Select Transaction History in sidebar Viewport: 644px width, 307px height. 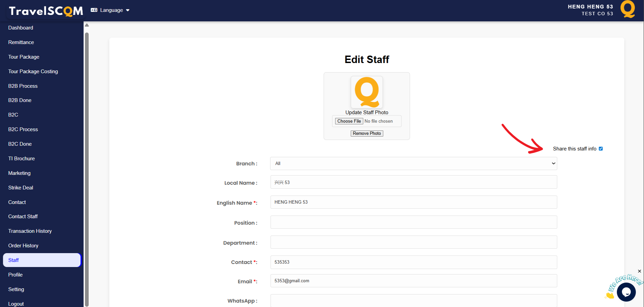tap(30, 231)
